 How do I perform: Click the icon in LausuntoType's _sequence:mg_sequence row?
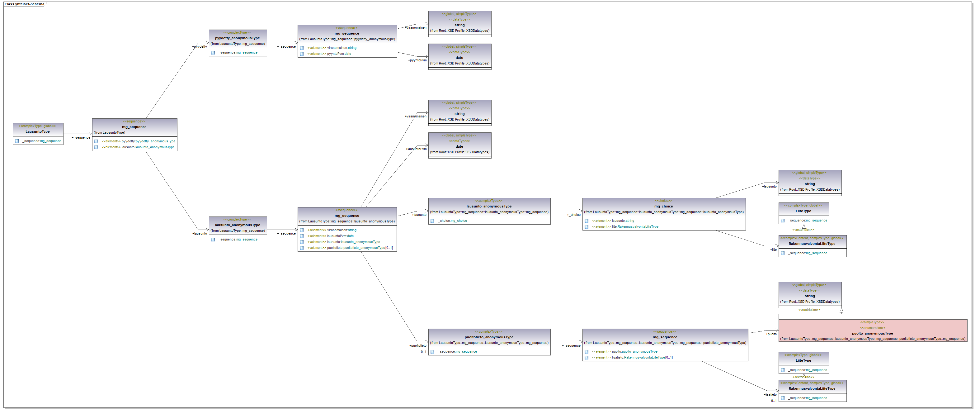click(17, 141)
